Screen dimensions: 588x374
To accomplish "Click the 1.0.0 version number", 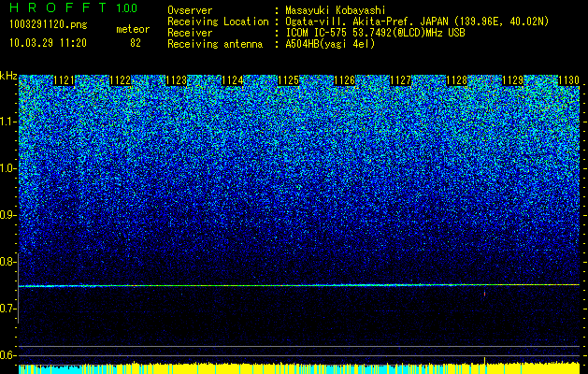I will pos(127,8).
